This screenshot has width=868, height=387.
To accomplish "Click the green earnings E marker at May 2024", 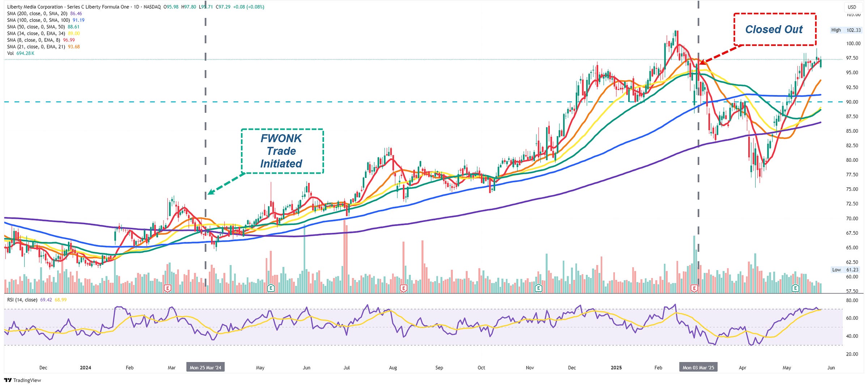I will [x=271, y=288].
